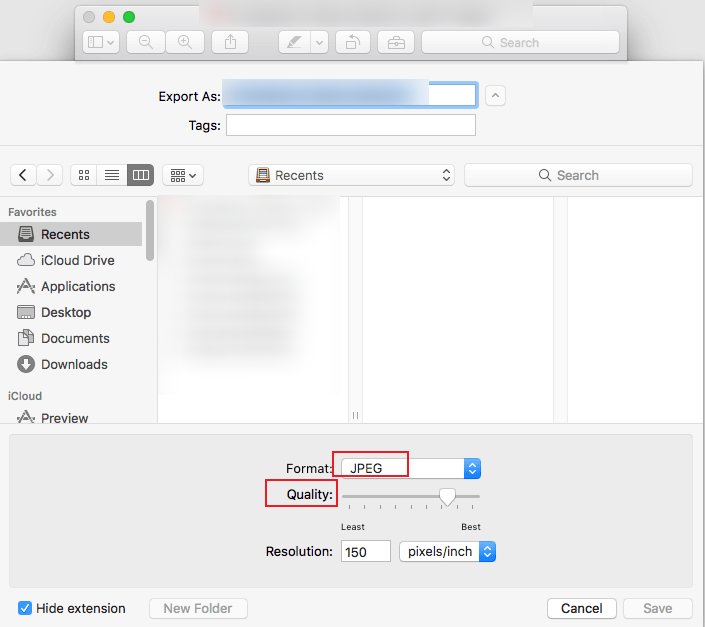The height and width of the screenshot is (627, 705).
Task: Collapse the save dialog with chevron button
Action: pos(495,95)
